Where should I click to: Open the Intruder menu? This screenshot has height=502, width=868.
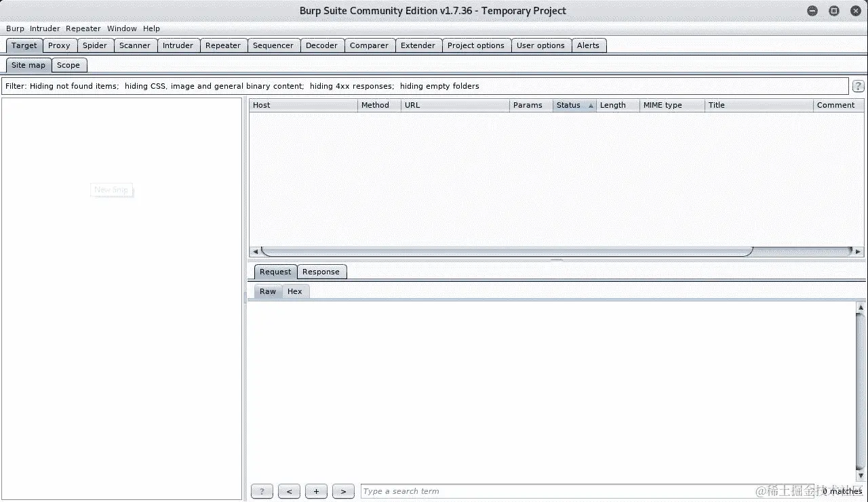pos(45,28)
